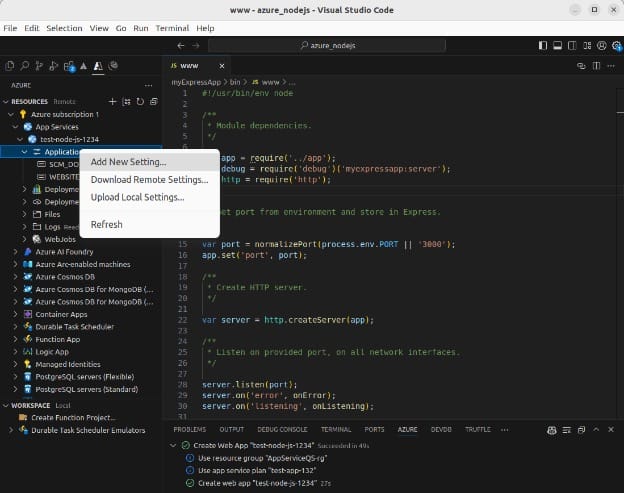Switch to the OUTPUT panel tab
624x493 pixels.
tap(232, 430)
